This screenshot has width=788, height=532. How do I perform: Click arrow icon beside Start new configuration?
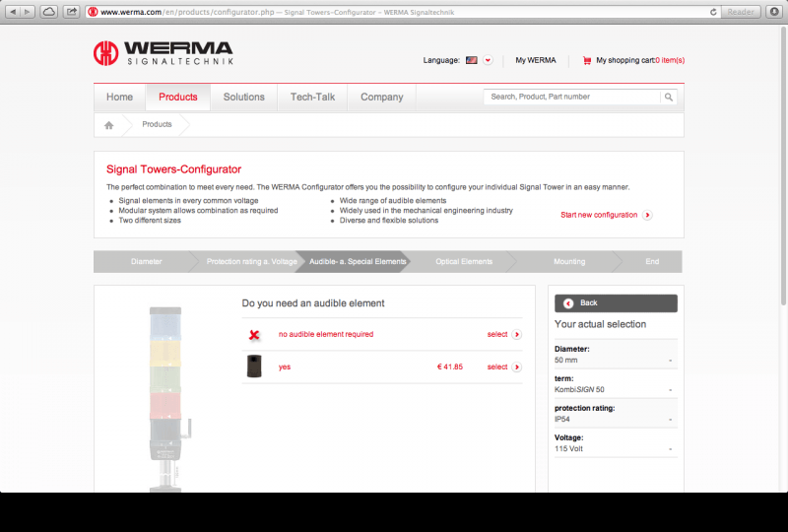(647, 215)
